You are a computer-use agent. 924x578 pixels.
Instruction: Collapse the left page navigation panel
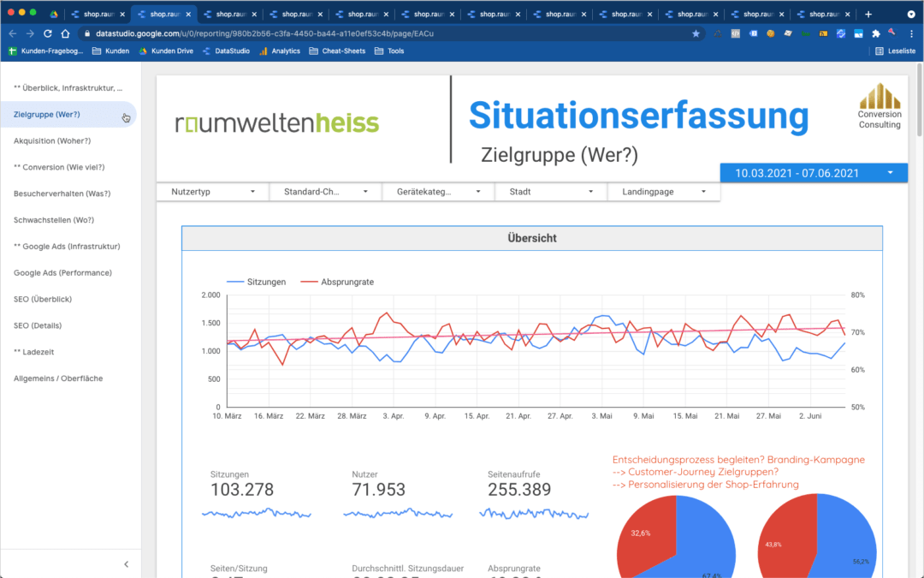127,563
